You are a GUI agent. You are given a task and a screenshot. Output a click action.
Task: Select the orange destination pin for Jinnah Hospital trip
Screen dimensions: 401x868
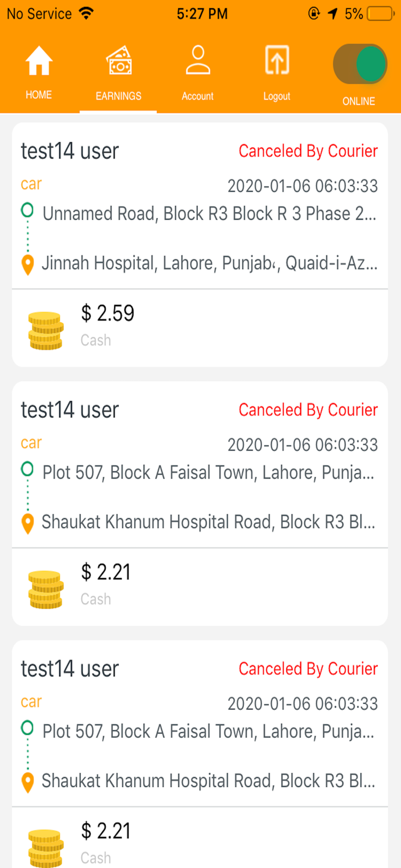point(27,263)
